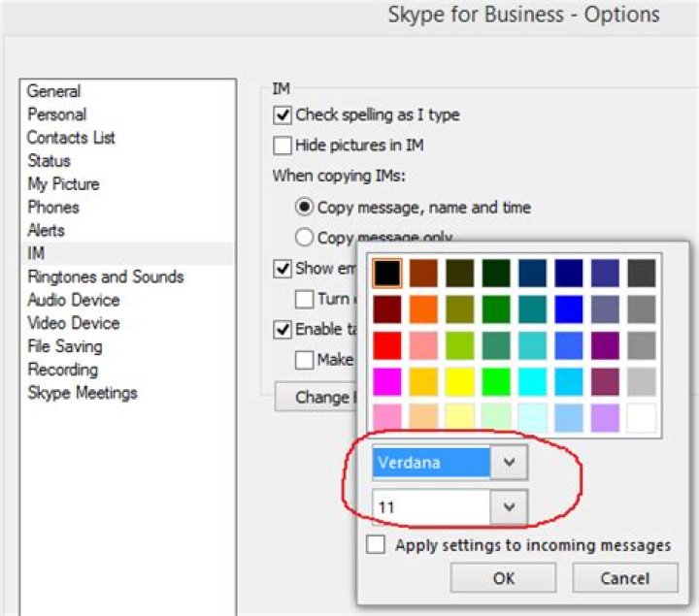This screenshot has height=616, width=699.
Task: Select the bright yellow swatch
Action: [459, 381]
